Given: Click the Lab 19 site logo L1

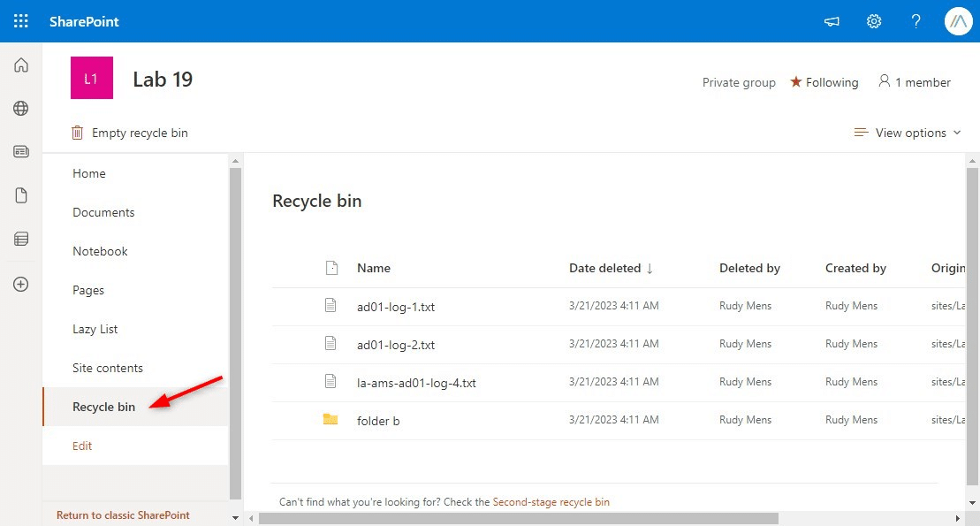Looking at the screenshot, I should point(92,78).
